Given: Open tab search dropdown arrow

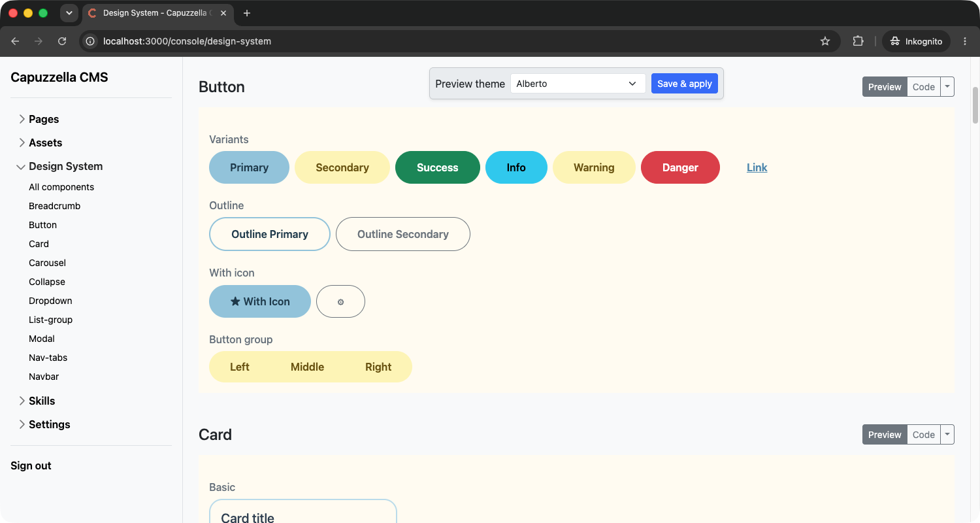Looking at the screenshot, I should tap(69, 13).
